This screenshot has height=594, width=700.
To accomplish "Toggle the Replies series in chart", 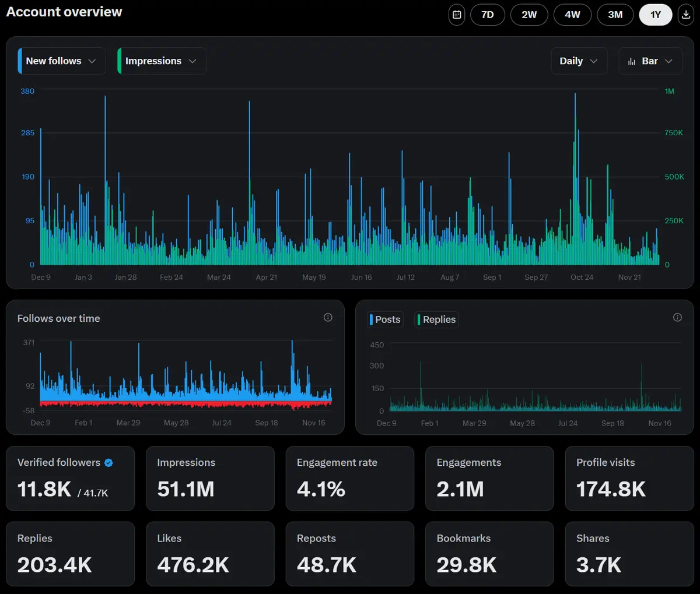I will point(436,319).
